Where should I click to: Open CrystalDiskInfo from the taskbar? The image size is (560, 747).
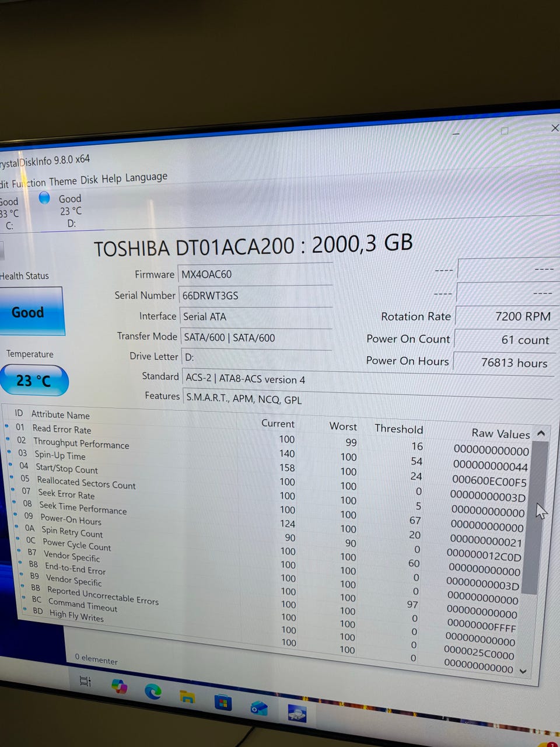[x=297, y=714]
